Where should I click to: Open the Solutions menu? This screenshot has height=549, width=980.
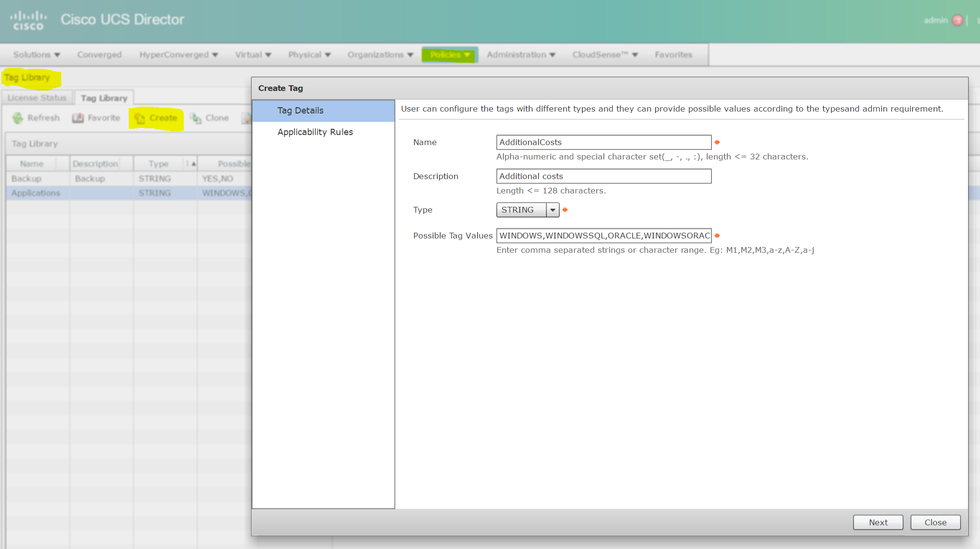point(36,55)
